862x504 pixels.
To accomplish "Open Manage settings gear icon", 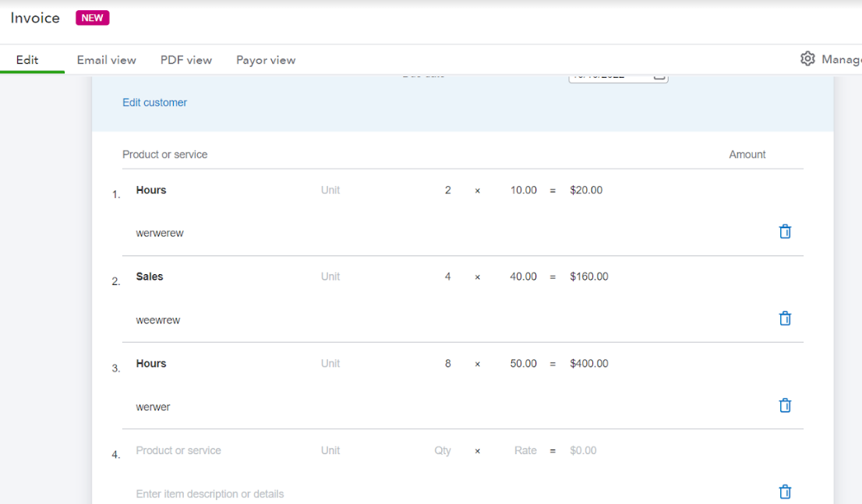I will pyautogui.click(x=807, y=58).
